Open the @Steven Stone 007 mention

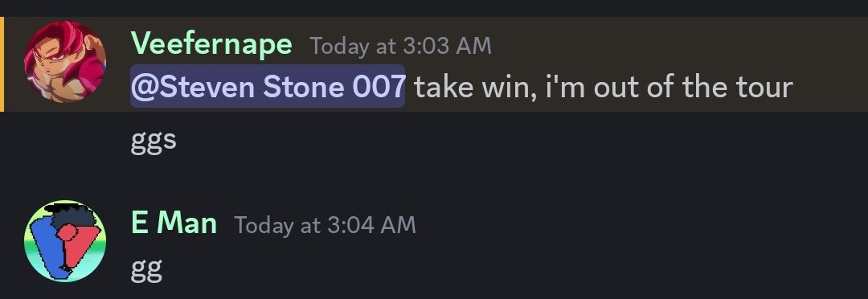pos(268,86)
